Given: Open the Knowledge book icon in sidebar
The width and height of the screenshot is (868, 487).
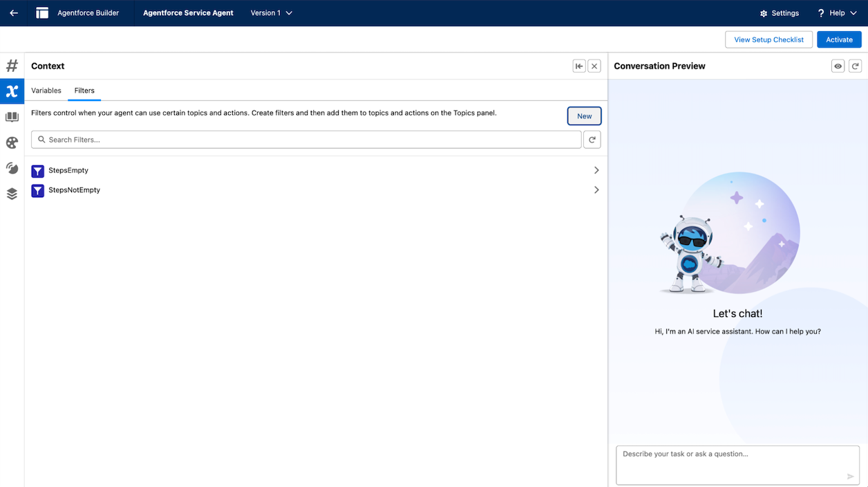Looking at the screenshot, I should [x=12, y=116].
